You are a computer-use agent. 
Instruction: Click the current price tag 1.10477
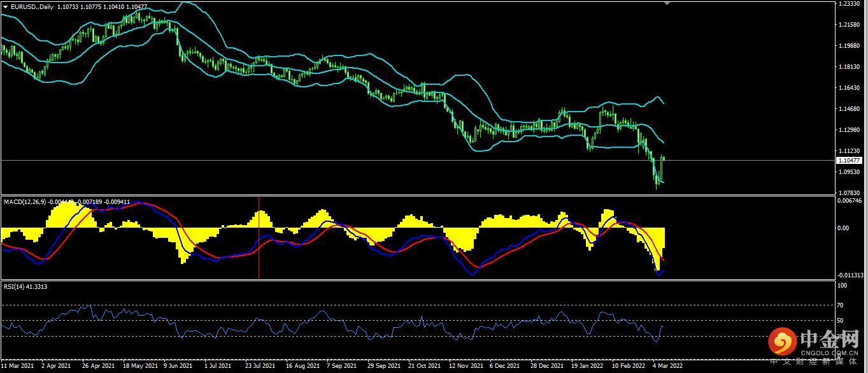click(850, 161)
